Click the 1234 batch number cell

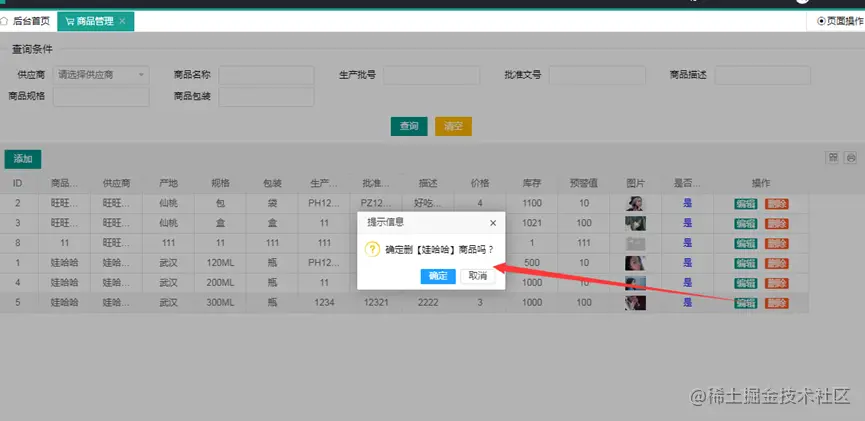[x=324, y=303]
